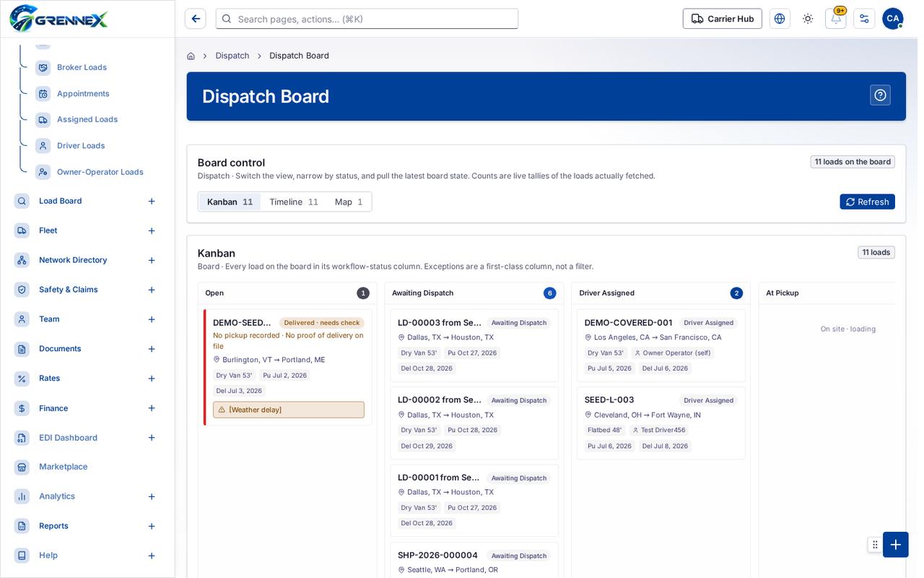This screenshot has height=578, width=924.
Task: Expand the Reports section
Action: [152, 526]
